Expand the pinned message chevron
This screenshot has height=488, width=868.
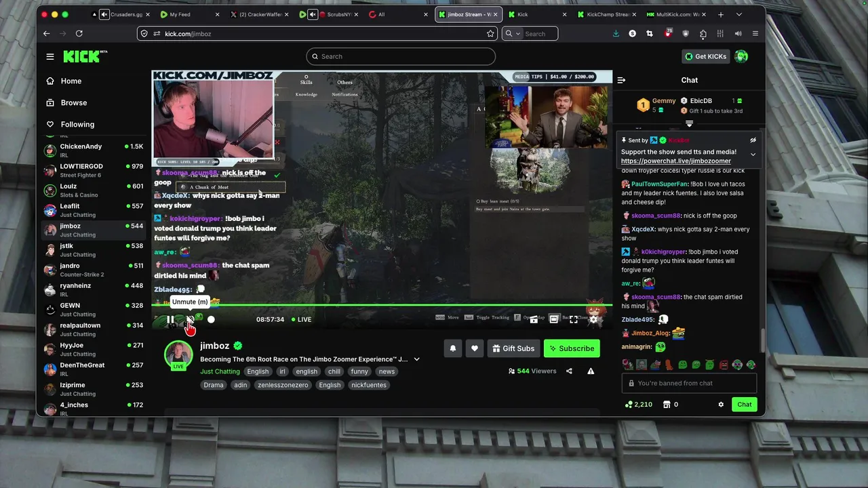753,155
